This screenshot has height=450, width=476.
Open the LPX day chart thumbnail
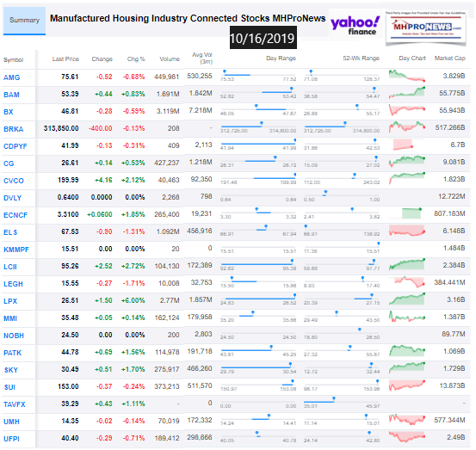407,299
